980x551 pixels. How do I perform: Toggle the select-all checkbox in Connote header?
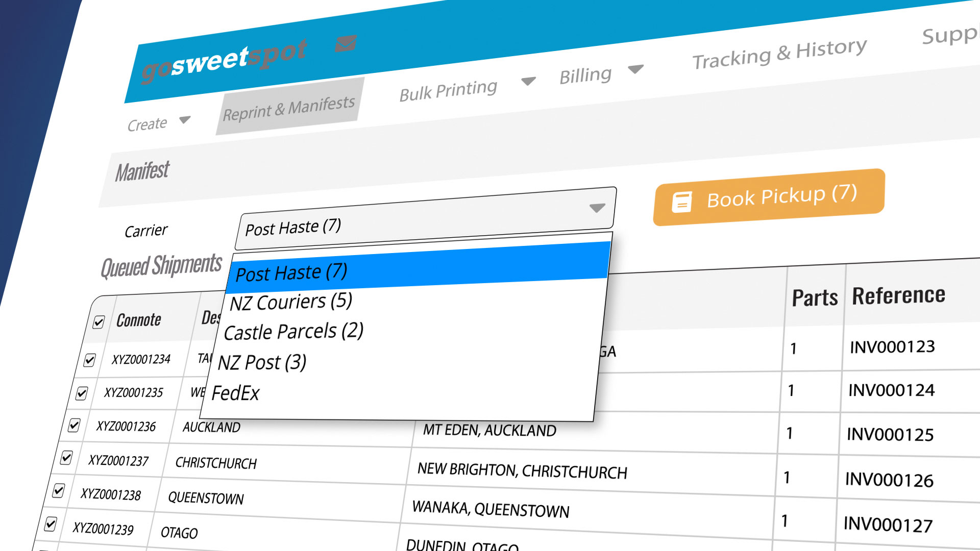[x=99, y=322]
